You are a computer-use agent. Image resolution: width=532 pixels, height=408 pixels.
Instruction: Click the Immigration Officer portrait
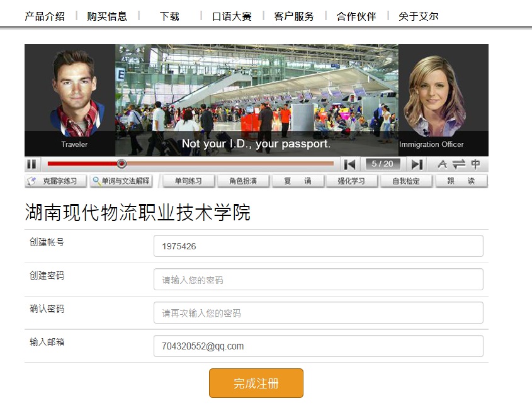coord(436,96)
